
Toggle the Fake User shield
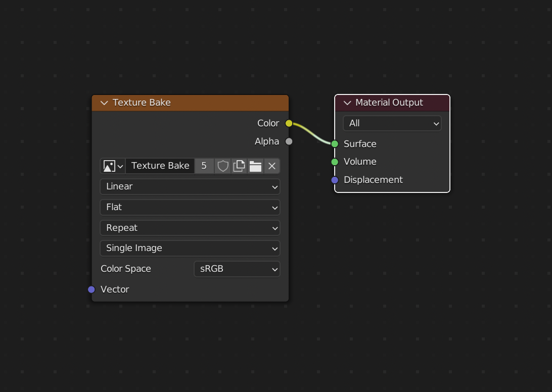[222, 166]
